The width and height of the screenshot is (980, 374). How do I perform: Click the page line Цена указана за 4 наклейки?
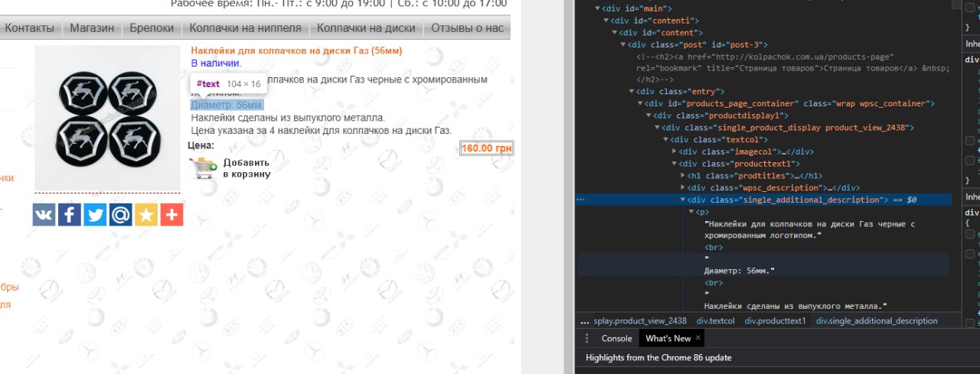tap(322, 131)
